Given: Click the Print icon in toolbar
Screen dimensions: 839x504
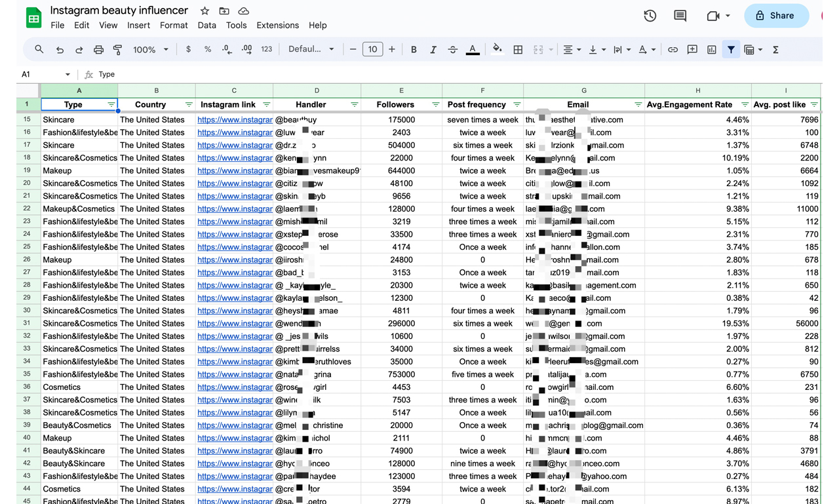Looking at the screenshot, I should coord(98,50).
